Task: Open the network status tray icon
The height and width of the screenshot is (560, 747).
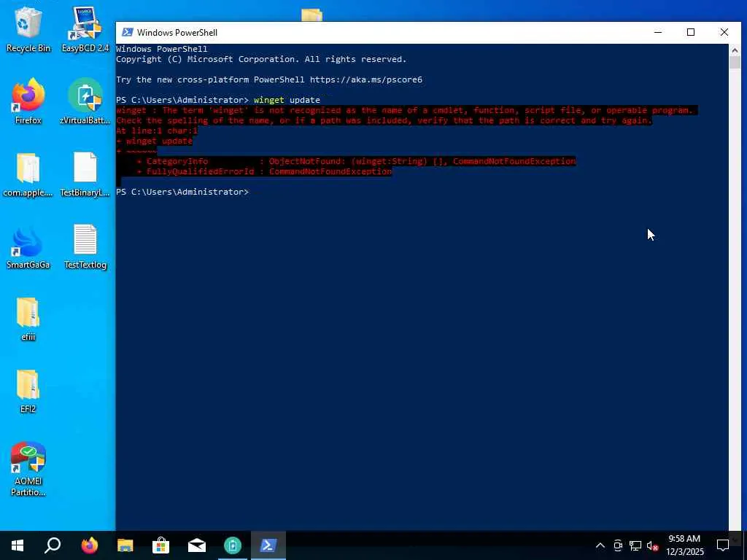Action: [635, 545]
